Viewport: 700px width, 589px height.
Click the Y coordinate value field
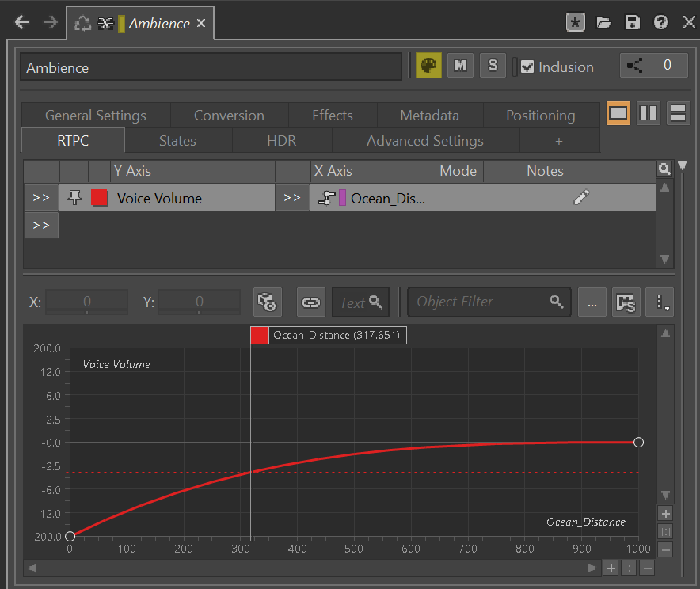point(199,302)
